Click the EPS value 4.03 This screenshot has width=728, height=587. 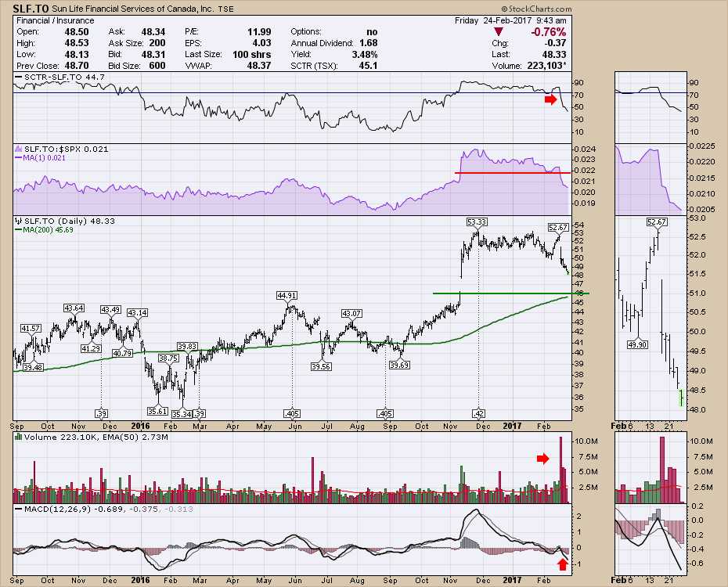tap(262, 43)
